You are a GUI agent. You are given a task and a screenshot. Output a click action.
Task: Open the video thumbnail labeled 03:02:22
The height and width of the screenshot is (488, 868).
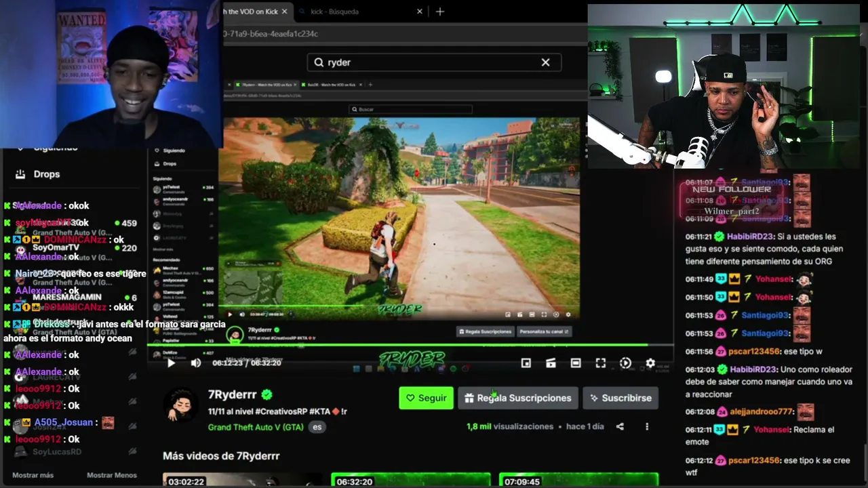tap(243, 481)
